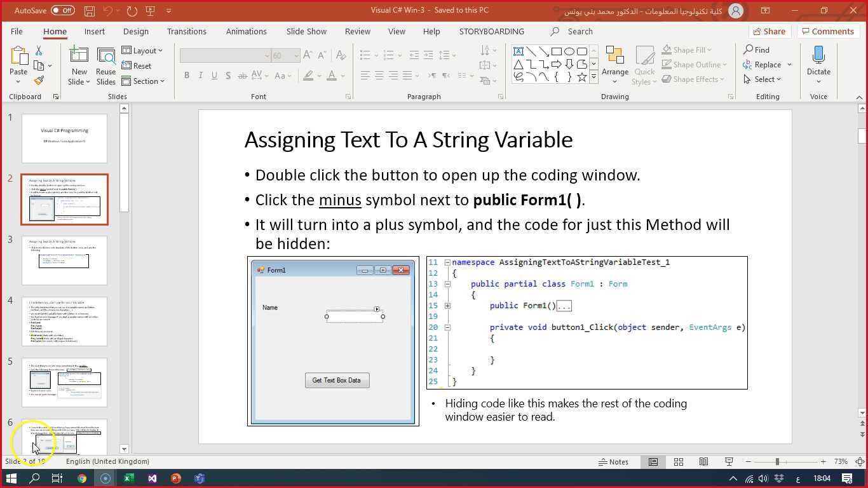Toggle Underline formatting
This screenshot has height=488, width=868.
coord(214,76)
